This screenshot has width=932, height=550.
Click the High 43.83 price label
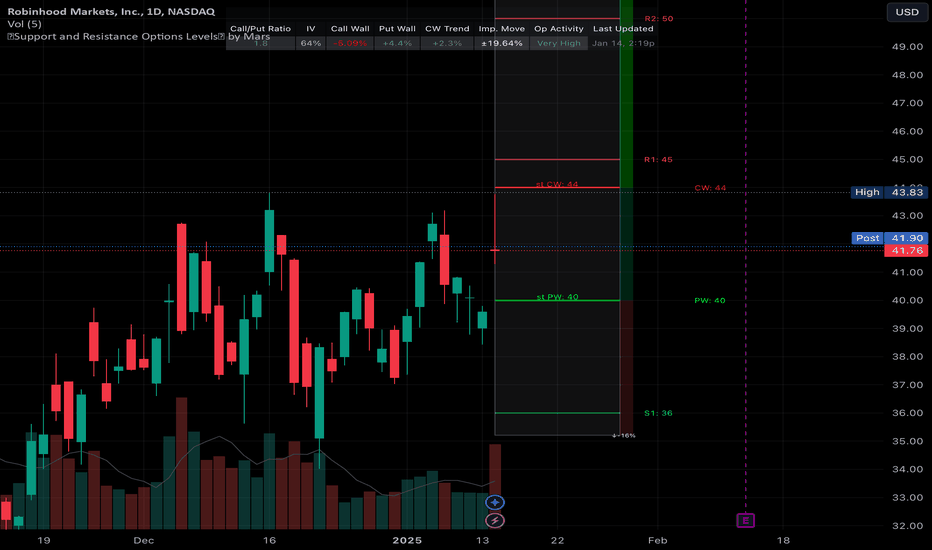point(889,192)
